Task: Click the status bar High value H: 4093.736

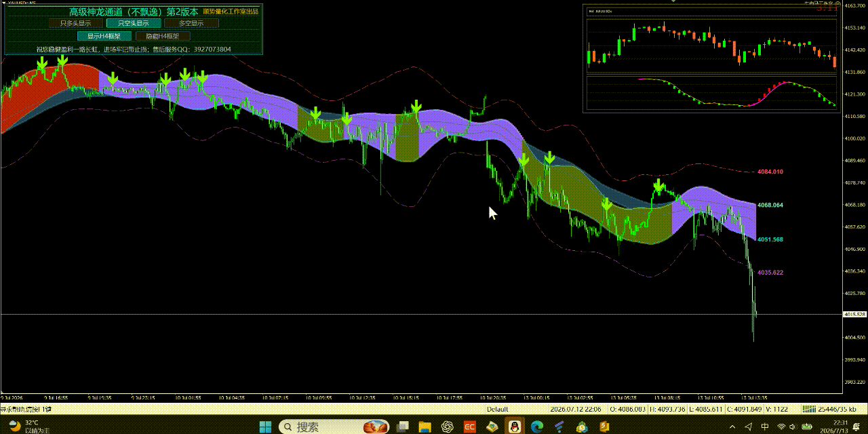Action: coord(668,409)
